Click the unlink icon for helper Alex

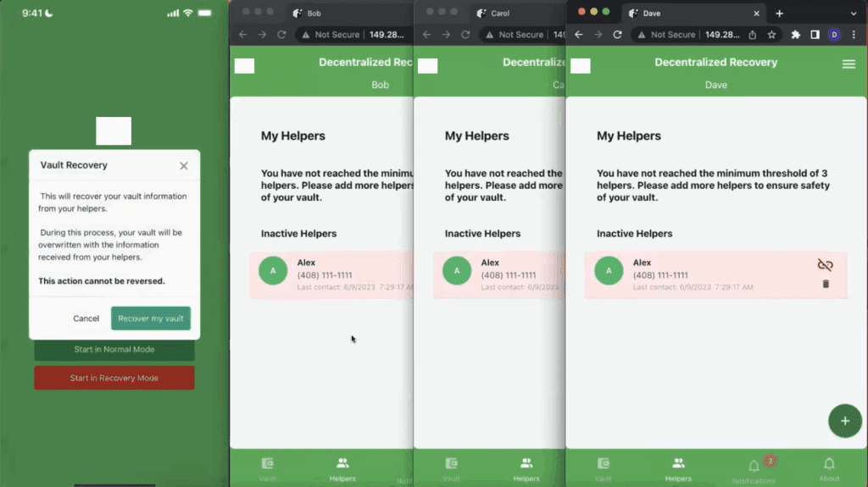coord(825,265)
